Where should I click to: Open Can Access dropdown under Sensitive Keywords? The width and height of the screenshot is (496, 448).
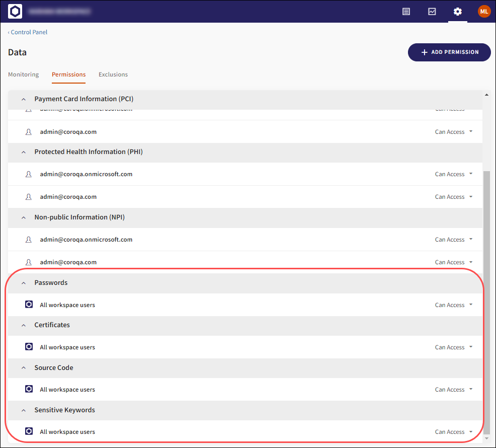coord(454,432)
